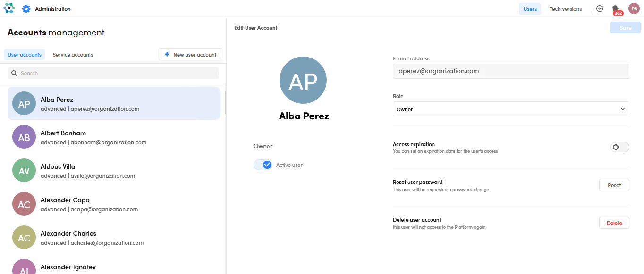Enable the Access expiration toggle
The width and height of the screenshot is (644, 274).
pyautogui.click(x=619, y=147)
